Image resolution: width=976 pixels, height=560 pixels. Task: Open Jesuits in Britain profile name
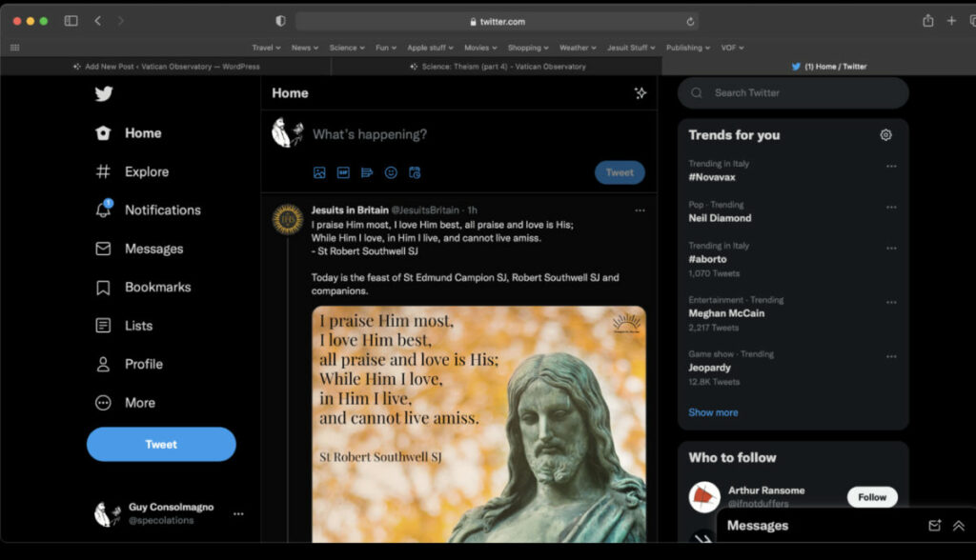pos(350,210)
